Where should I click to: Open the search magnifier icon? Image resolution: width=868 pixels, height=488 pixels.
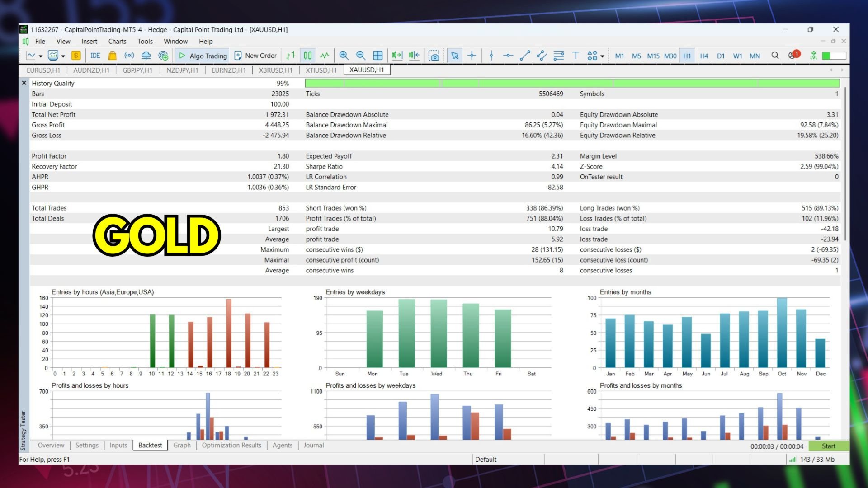click(775, 56)
